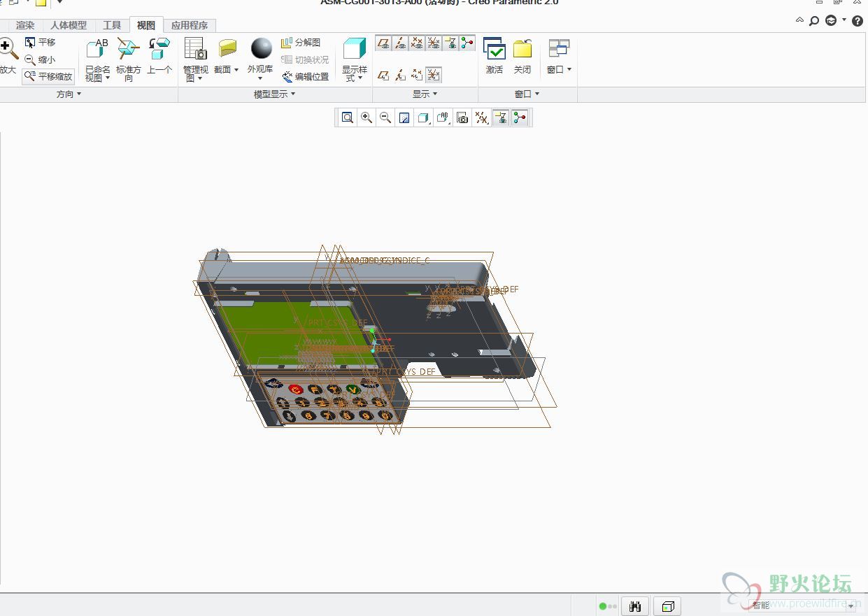Click the selection box icon in status bar
Screen dimensions: 868x616
(667, 606)
